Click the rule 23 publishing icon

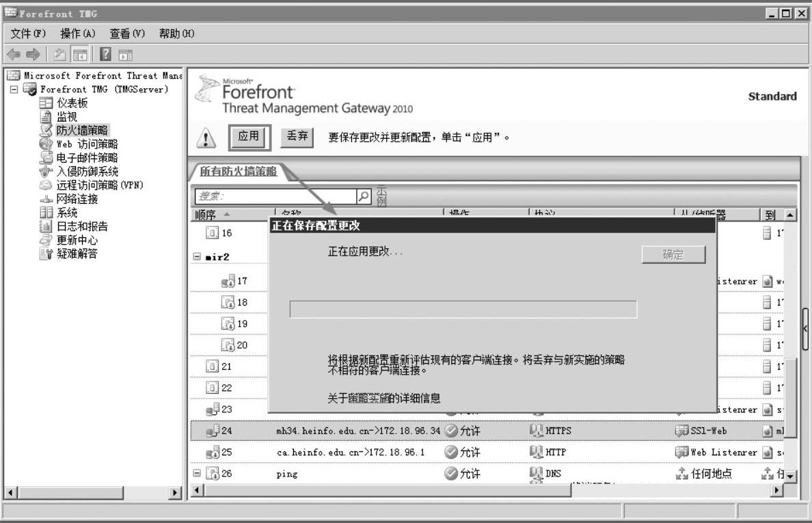[213, 409]
